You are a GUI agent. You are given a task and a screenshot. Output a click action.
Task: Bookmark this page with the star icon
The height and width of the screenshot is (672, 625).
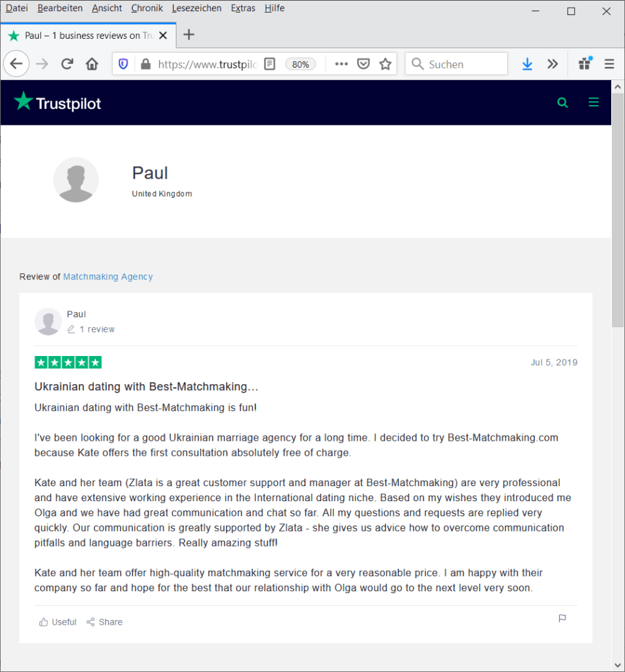(385, 64)
